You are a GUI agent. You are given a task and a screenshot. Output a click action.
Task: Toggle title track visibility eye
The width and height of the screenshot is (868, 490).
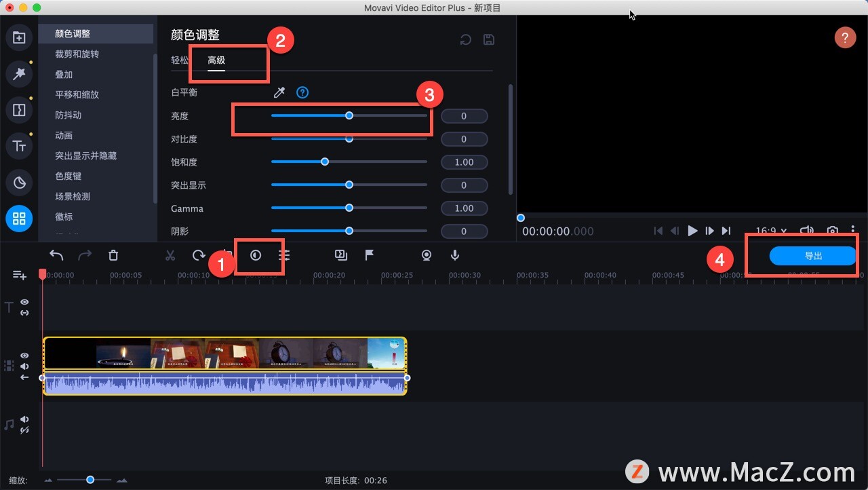point(24,302)
